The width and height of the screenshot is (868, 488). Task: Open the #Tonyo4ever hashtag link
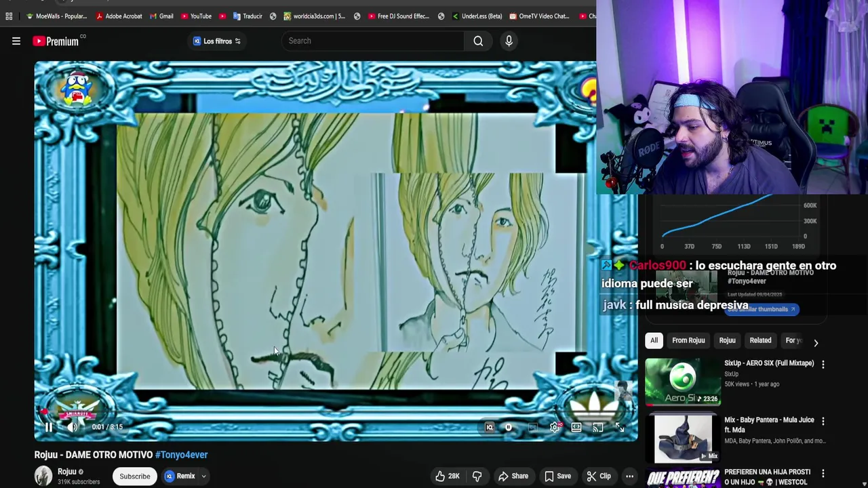click(x=181, y=455)
